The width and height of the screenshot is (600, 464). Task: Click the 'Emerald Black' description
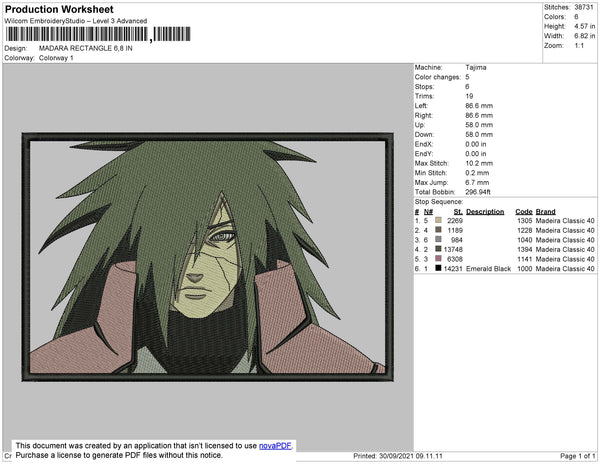[x=488, y=269]
